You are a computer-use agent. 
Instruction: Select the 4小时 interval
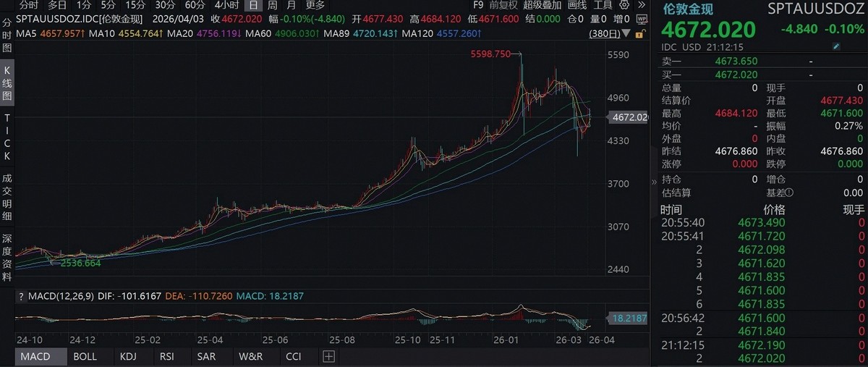(226, 5)
